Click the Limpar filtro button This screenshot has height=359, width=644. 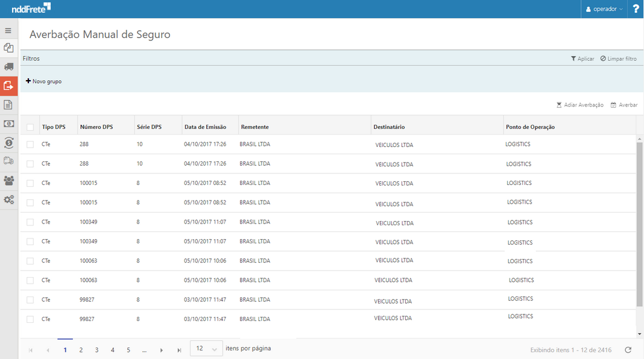[x=618, y=58]
